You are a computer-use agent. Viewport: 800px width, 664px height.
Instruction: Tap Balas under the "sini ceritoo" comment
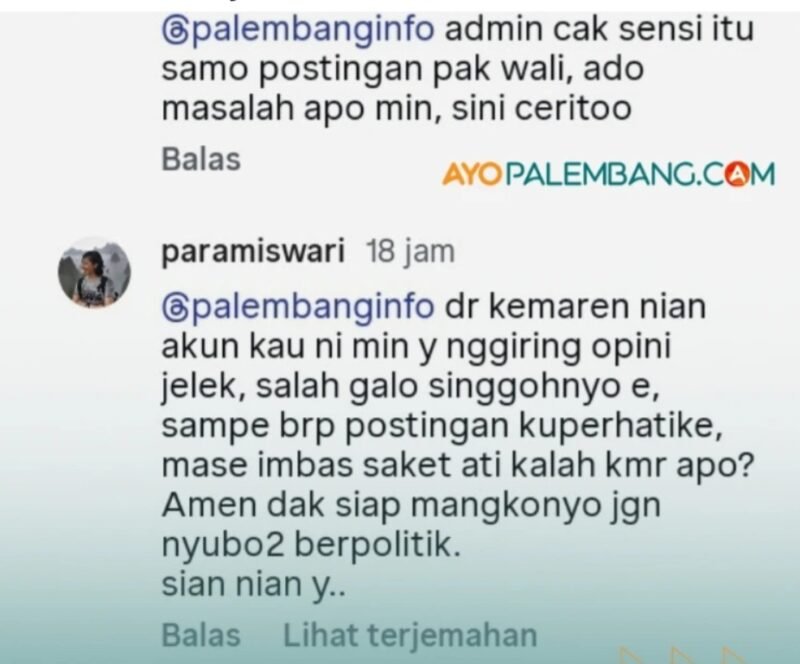[201, 159]
